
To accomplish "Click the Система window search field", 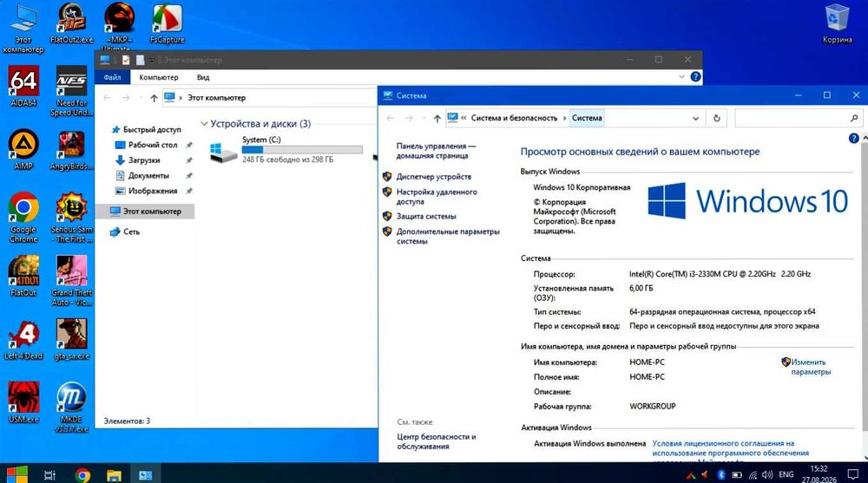I will [798, 118].
